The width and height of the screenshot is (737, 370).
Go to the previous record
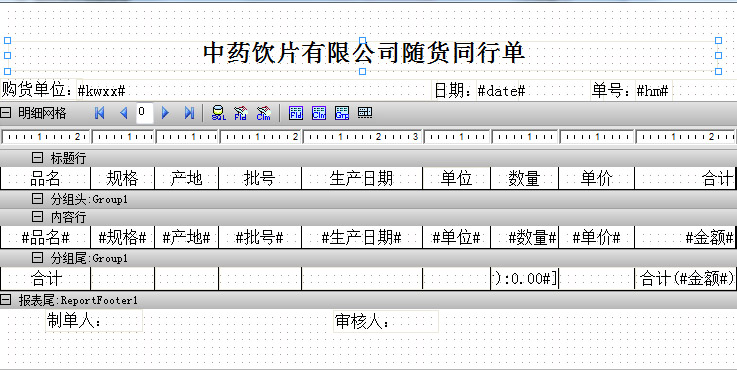click(124, 113)
